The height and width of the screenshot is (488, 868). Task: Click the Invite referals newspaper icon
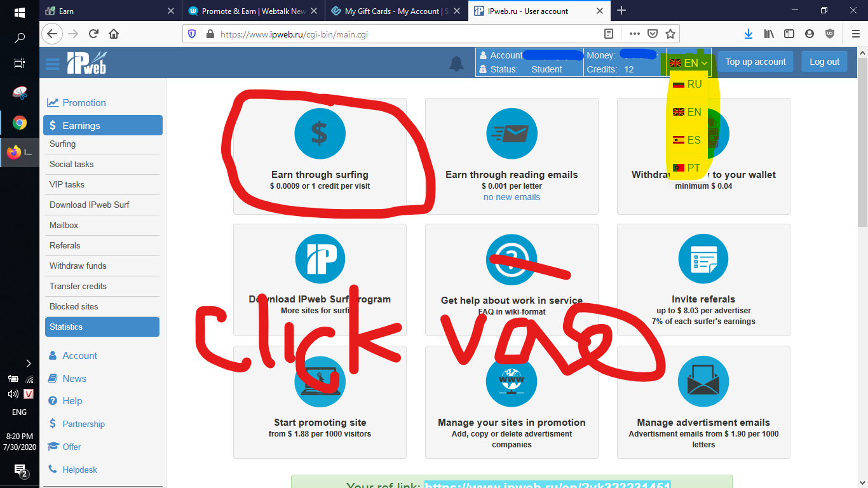tap(703, 259)
